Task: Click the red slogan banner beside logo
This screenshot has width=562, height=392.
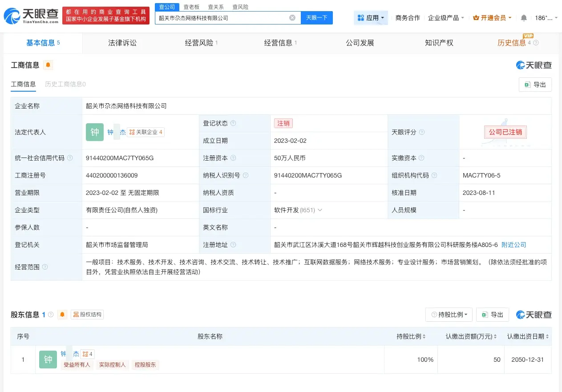Action: [106, 16]
